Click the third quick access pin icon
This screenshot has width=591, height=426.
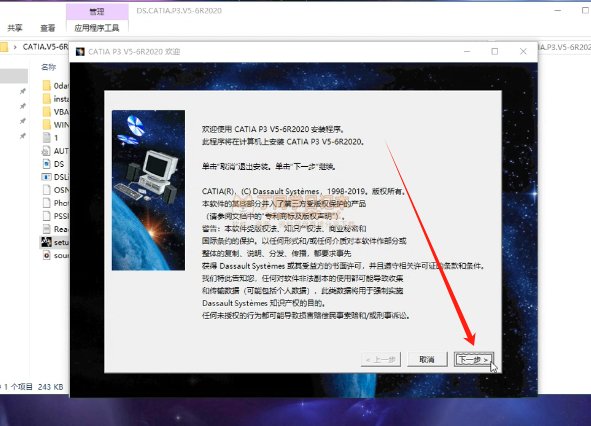23,121
